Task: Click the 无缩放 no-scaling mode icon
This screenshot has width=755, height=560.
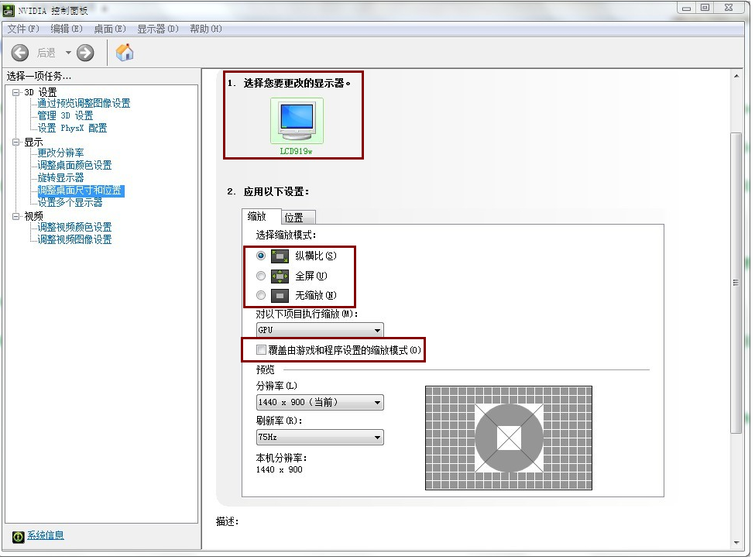Action: [x=280, y=295]
